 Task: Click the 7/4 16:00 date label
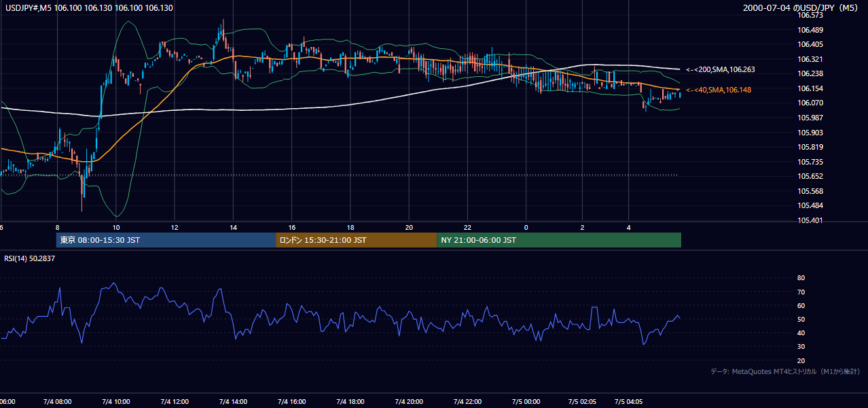[x=291, y=401]
